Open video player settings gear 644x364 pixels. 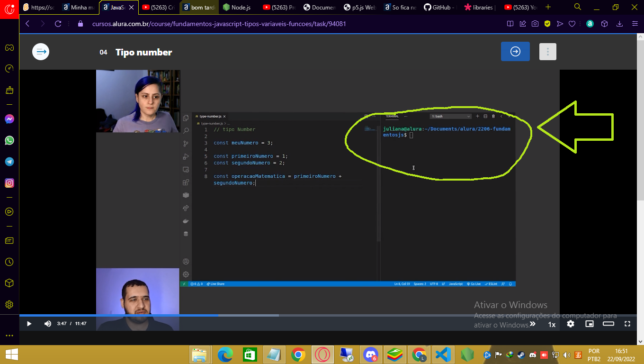[571, 324]
